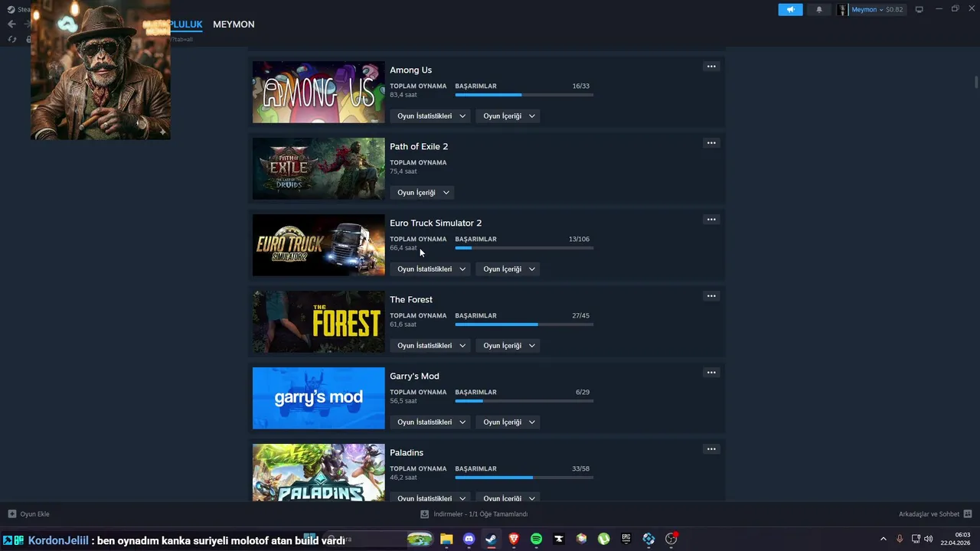The width and height of the screenshot is (980, 551).
Task: Click The Forest game thumbnail
Action: click(x=318, y=321)
